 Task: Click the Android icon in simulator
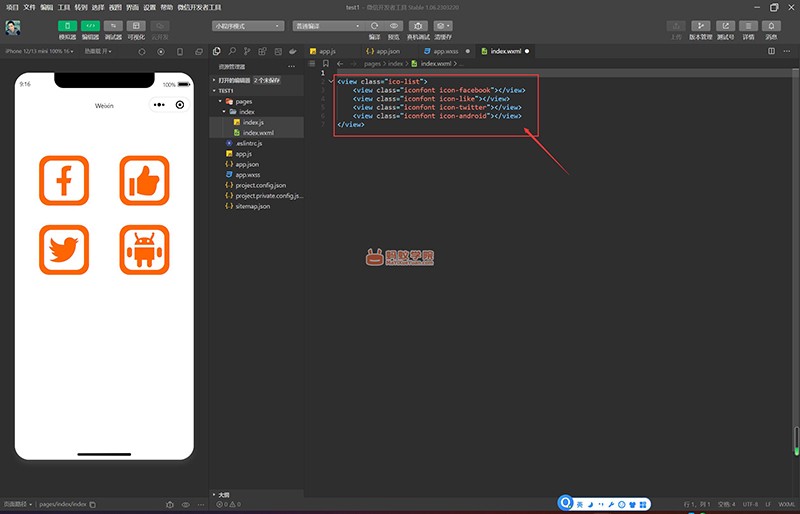click(x=144, y=250)
